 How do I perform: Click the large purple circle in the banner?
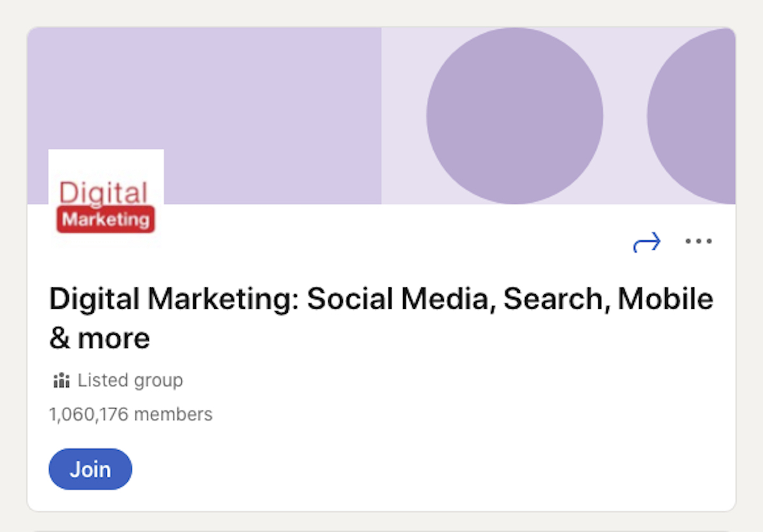click(x=515, y=114)
